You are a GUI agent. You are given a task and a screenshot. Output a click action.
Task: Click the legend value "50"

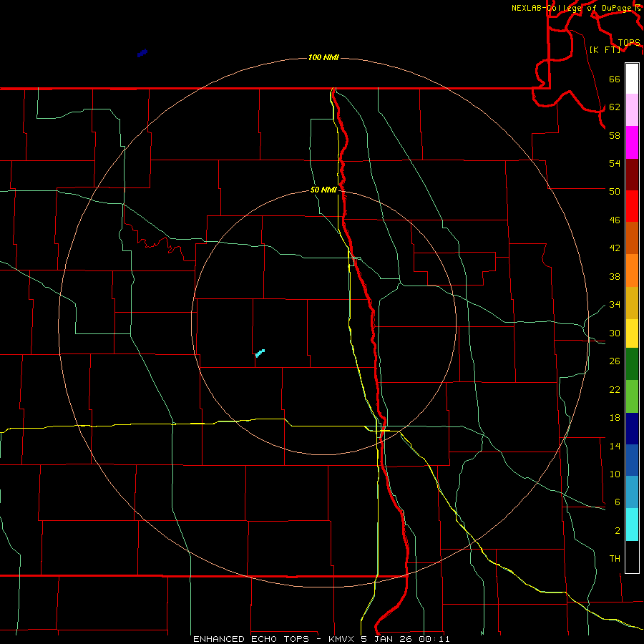(x=615, y=191)
